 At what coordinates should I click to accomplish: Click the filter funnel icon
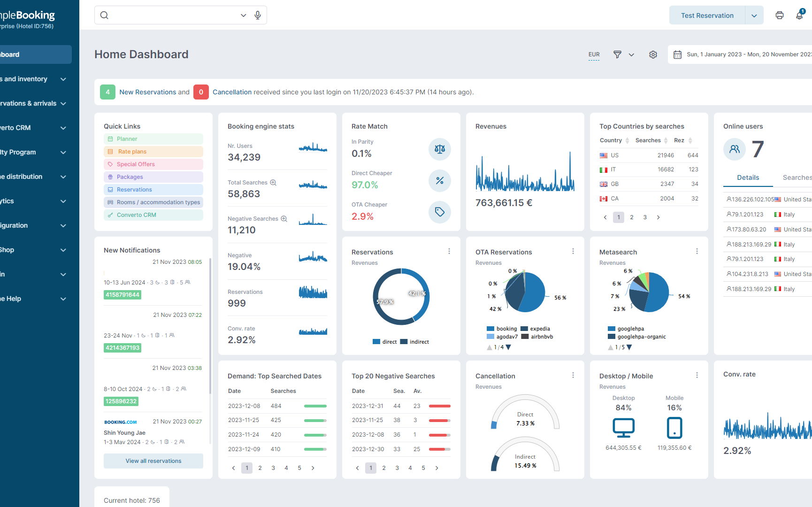coord(617,54)
